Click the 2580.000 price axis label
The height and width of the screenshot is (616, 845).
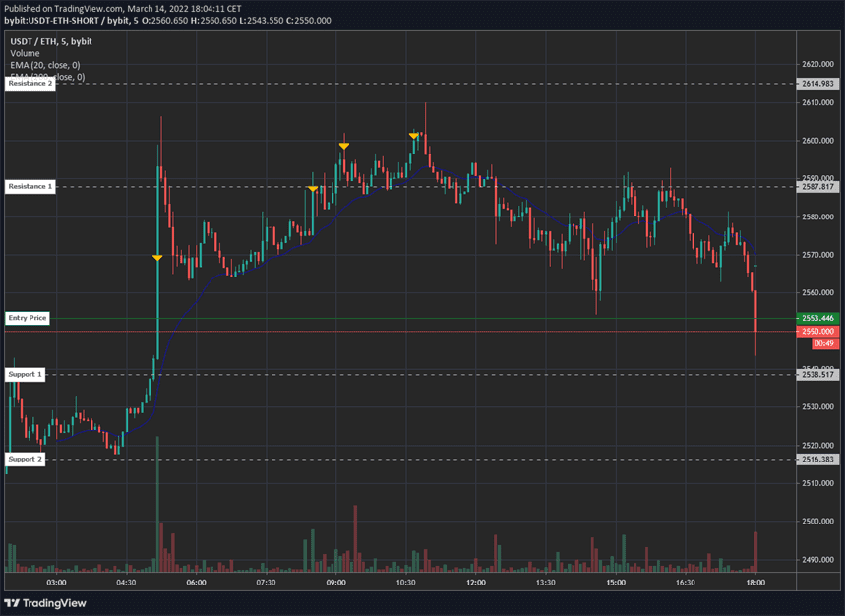(x=818, y=216)
